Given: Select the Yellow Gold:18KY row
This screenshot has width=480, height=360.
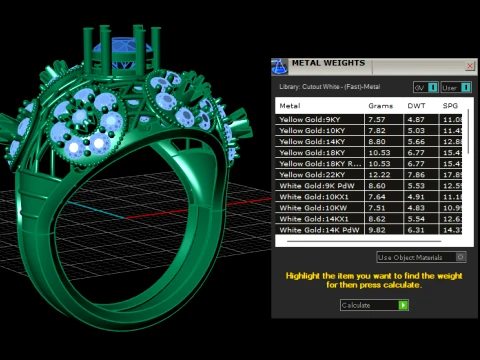Looking at the screenshot, I should pyautogui.click(x=368, y=152).
